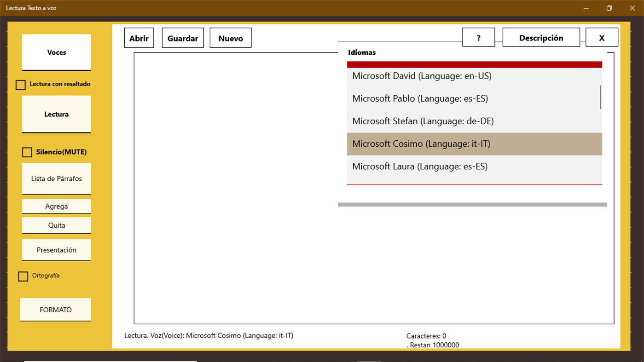Launch the Presentación mode
644x362 pixels.
(x=56, y=249)
